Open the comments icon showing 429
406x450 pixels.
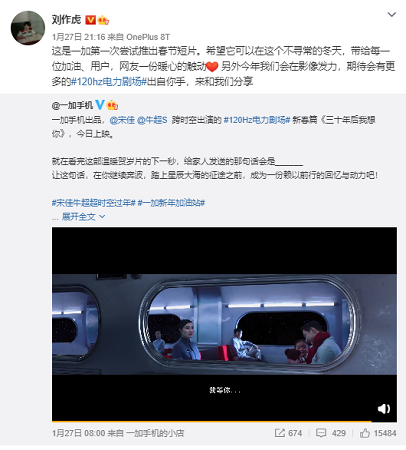331,433
